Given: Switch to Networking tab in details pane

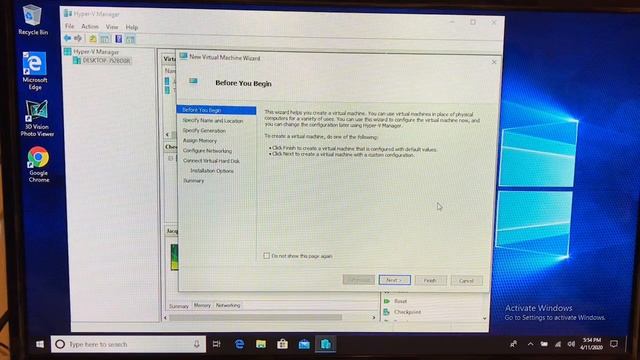Looking at the screenshot, I should click(x=228, y=305).
